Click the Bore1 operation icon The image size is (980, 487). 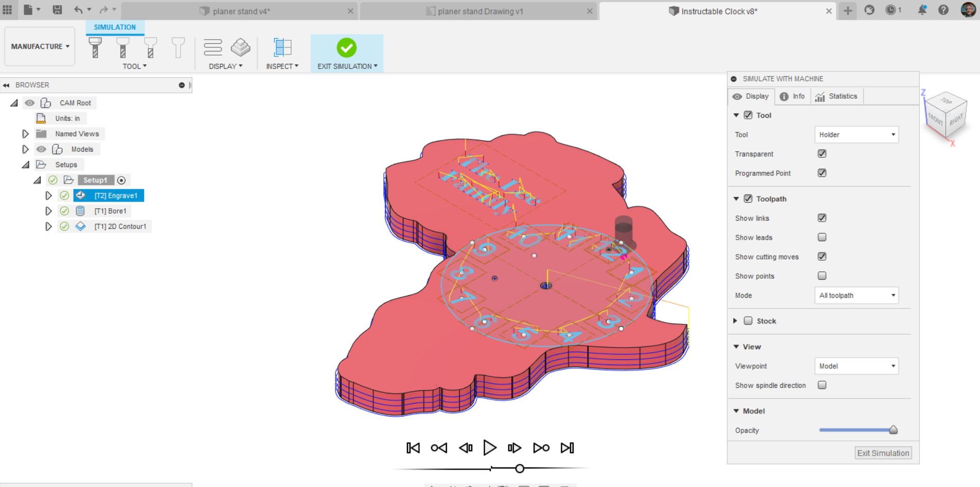(80, 211)
